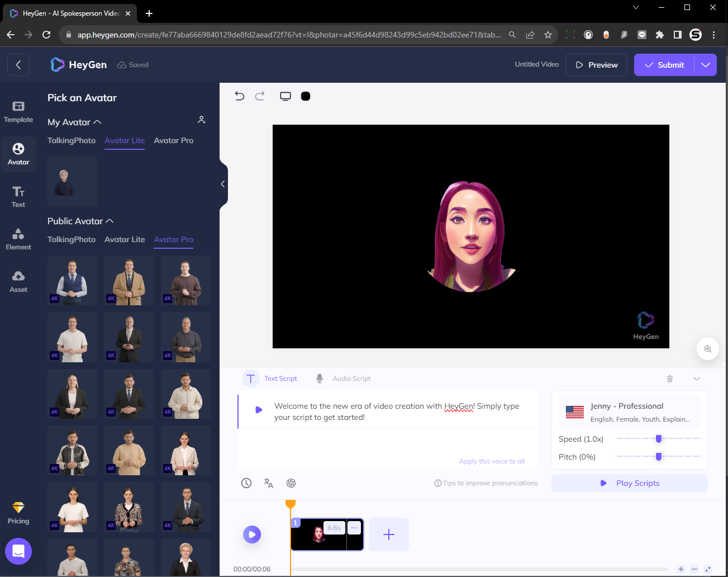Image resolution: width=728 pixels, height=577 pixels.
Task: Insert a pause with the clock icon
Action: pos(246,483)
